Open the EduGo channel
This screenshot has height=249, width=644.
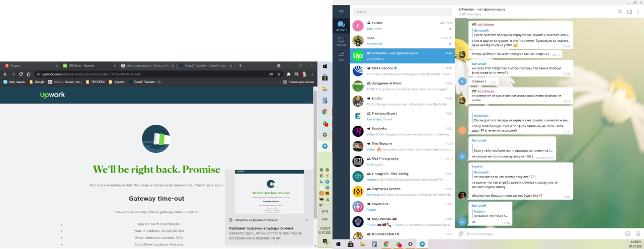402,101
